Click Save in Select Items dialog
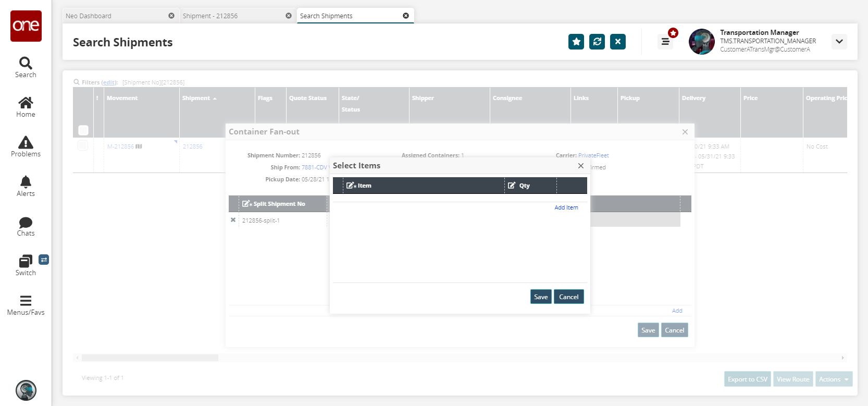 point(541,297)
